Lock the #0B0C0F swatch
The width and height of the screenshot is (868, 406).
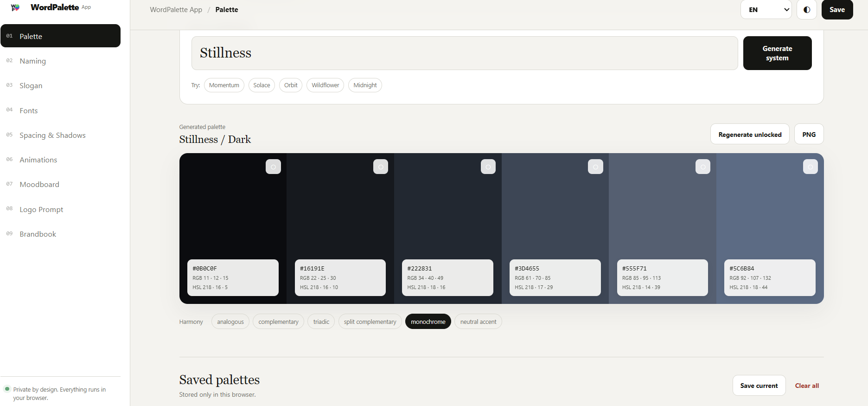coord(273,167)
